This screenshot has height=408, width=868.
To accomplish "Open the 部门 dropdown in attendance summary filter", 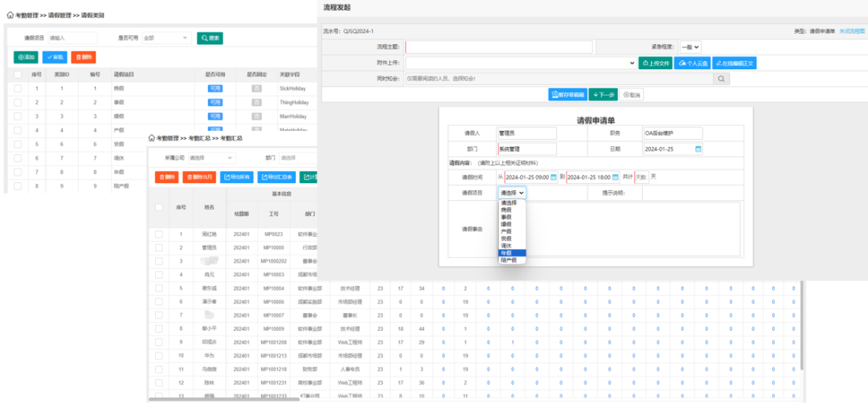I will [x=297, y=157].
